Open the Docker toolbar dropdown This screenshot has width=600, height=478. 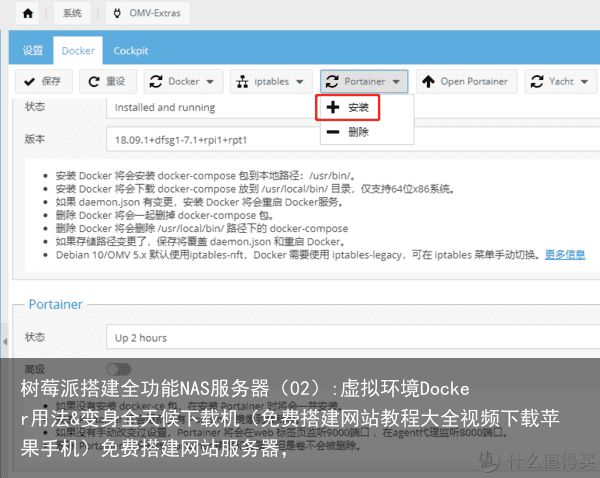coord(183,81)
